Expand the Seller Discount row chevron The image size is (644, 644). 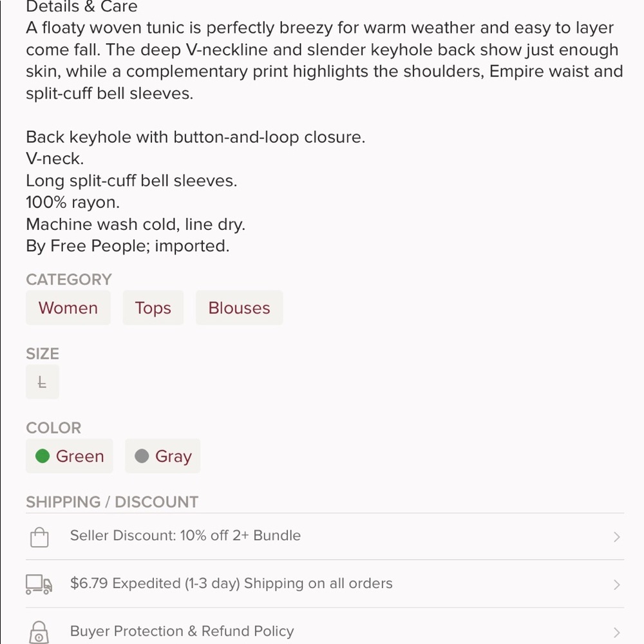point(616,537)
